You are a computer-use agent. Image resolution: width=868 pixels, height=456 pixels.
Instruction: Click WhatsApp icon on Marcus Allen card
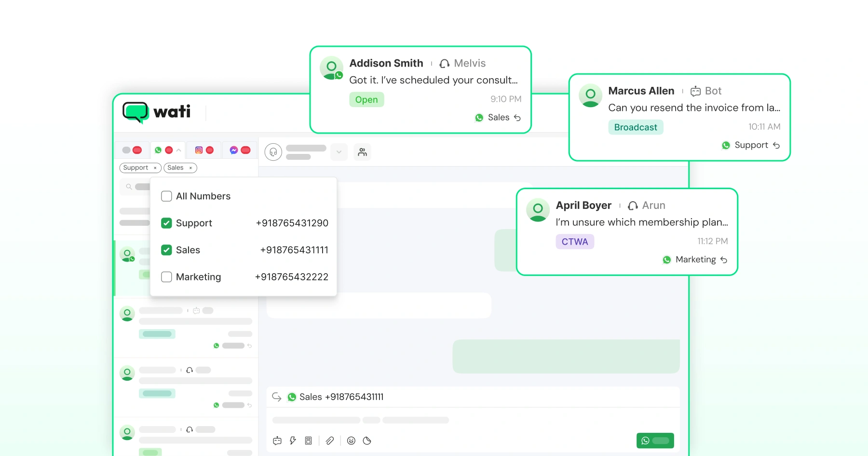tap(726, 145)
